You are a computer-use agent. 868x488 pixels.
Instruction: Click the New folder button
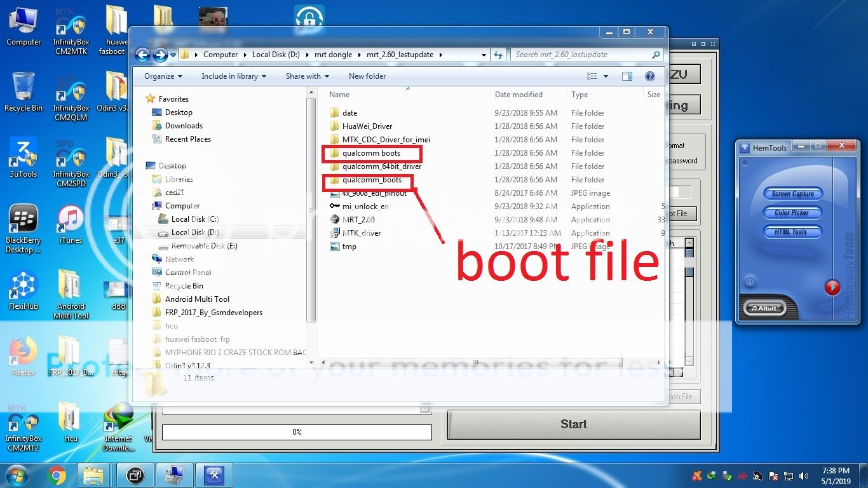[367, 76]
